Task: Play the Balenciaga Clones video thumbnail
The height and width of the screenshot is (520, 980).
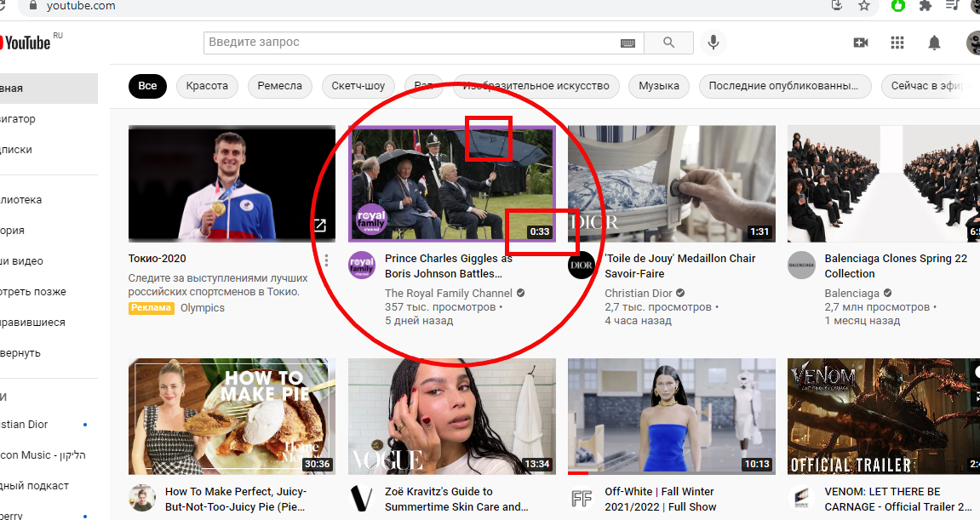Action: click(x=884, y=184)
